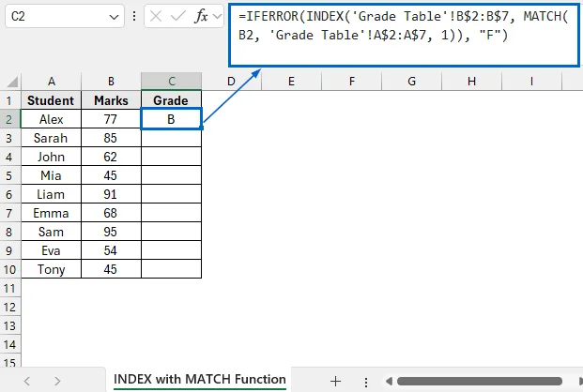Click the Student header cell
Screen dimensions: 583x392
[51, 100]
